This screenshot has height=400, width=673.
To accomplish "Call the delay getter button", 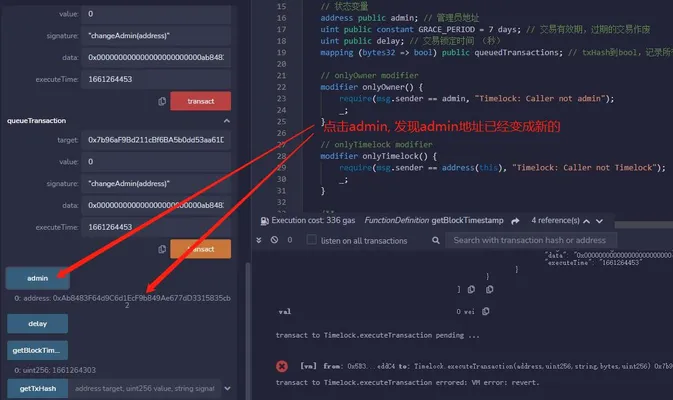I will point(37,324).
